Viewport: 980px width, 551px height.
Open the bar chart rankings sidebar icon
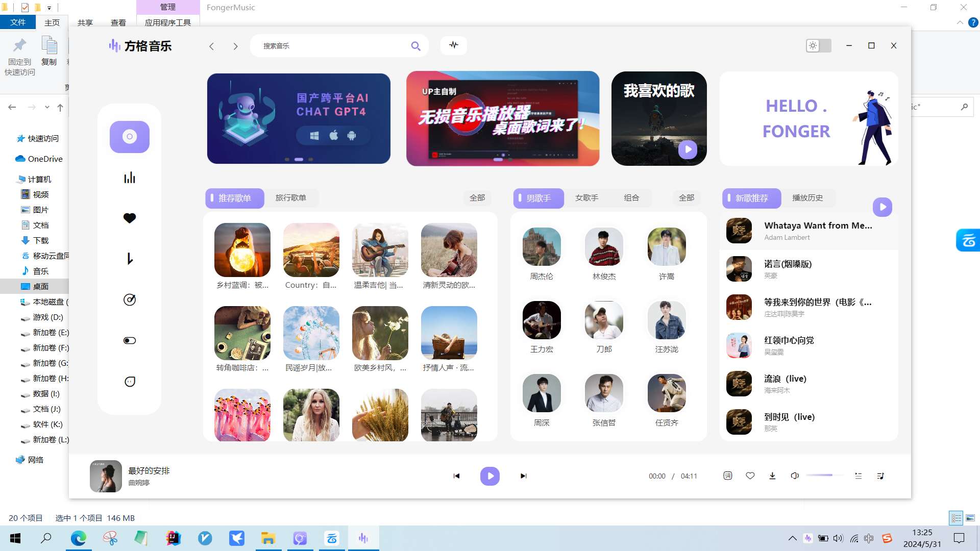tap(130, 178)
